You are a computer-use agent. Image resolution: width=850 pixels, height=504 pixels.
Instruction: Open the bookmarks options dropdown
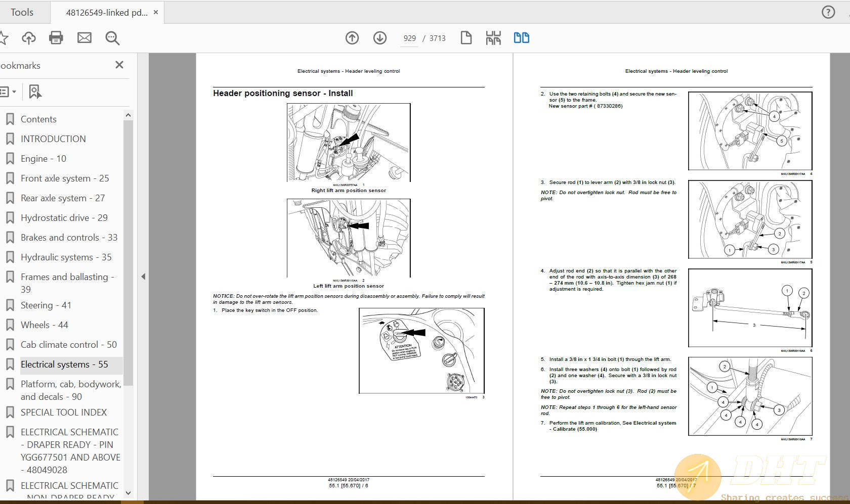8,92
